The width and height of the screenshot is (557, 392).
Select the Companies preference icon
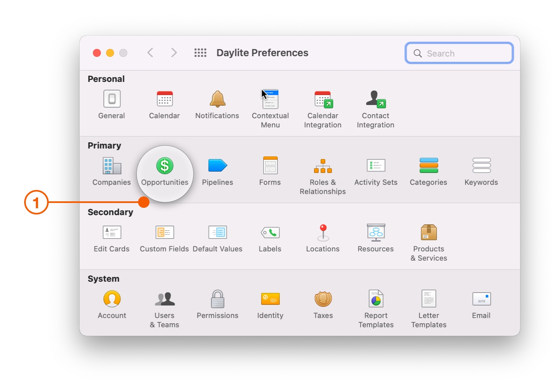111,166
